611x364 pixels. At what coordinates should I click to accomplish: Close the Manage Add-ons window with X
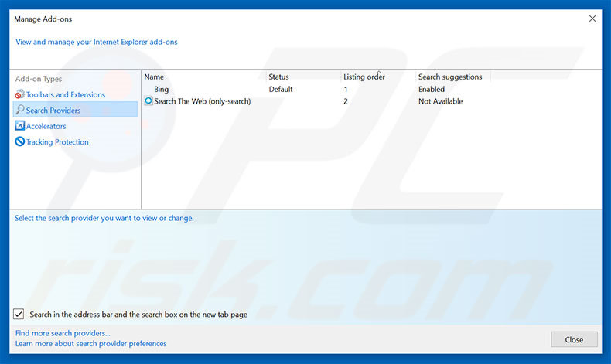(x=592, y=19)
